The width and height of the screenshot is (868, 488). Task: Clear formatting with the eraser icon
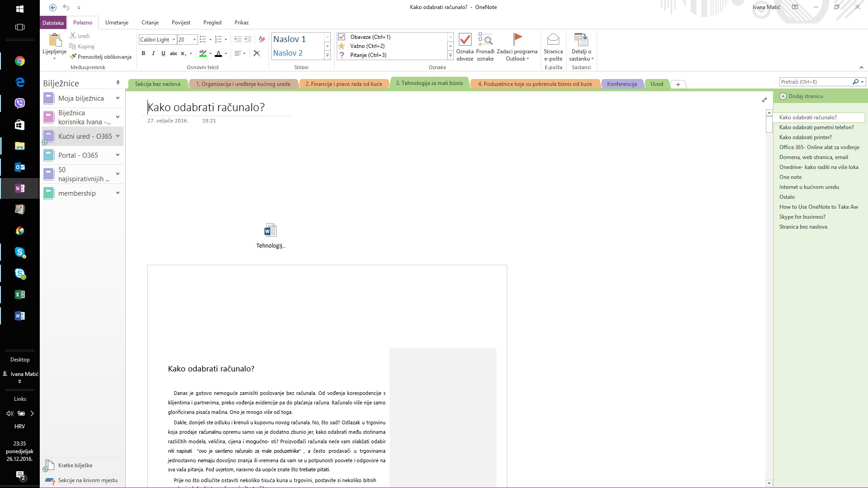coord(261,39)
